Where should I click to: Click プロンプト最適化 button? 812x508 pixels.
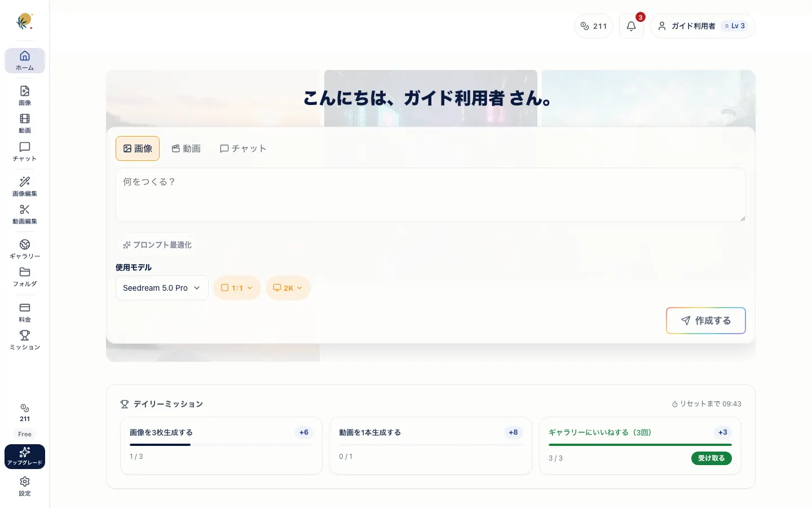tap(157, 245)
